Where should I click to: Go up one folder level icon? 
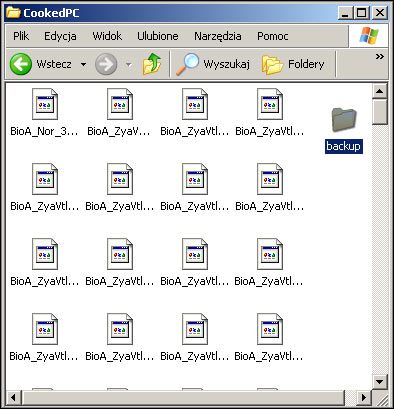[152, 63]
